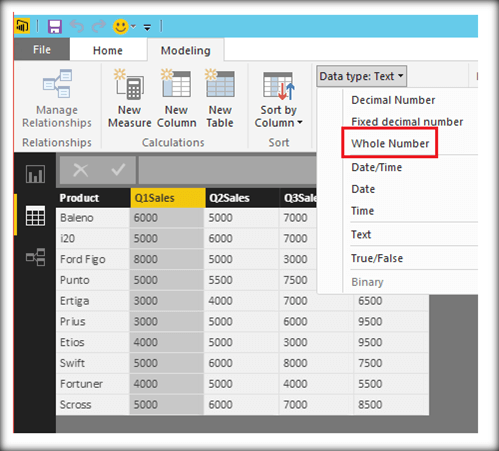
Task: Click Q2Sales value 4000 for Ertiga
Action: click(242, 301)
